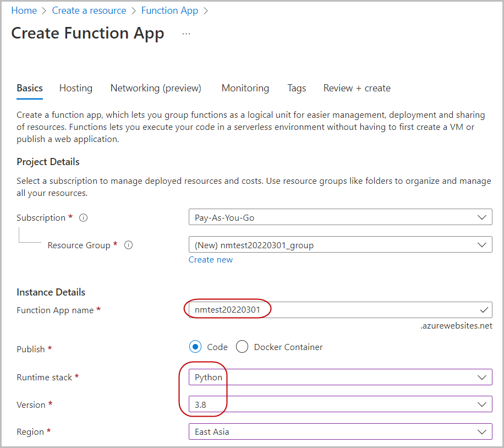Switch to the Hosting tab
The image size is (504, 448).
76,88
